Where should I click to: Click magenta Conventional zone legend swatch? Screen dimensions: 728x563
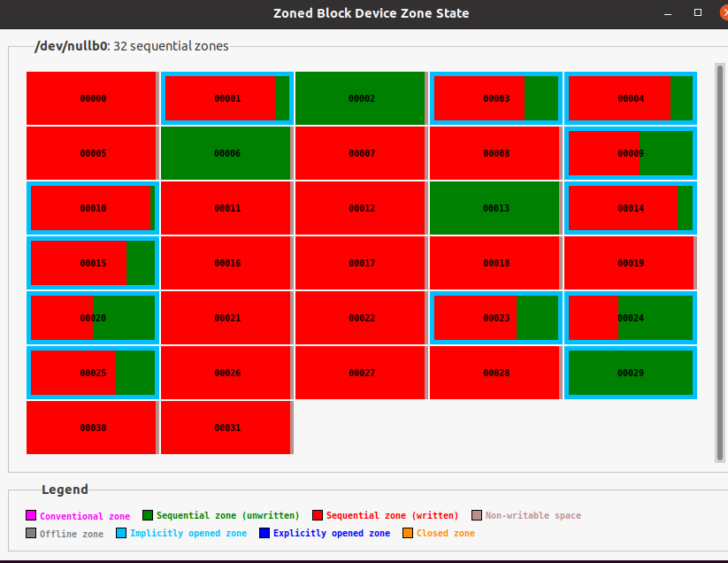point(31,515)
